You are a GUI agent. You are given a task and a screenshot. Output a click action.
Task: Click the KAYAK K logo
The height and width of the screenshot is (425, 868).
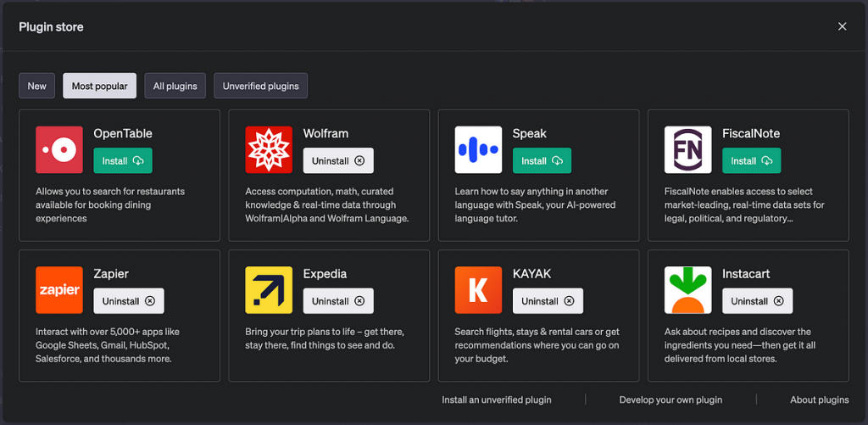tap(478, 290)
